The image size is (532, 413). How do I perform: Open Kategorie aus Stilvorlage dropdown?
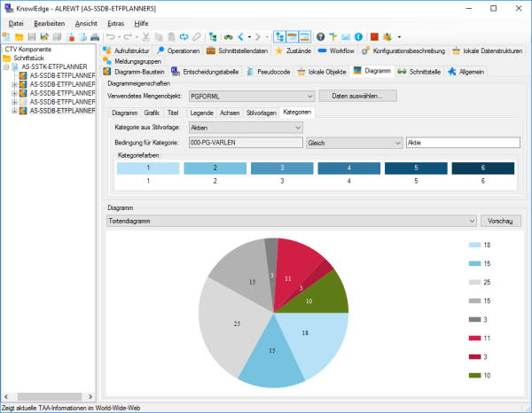click(x=246, y=128)
